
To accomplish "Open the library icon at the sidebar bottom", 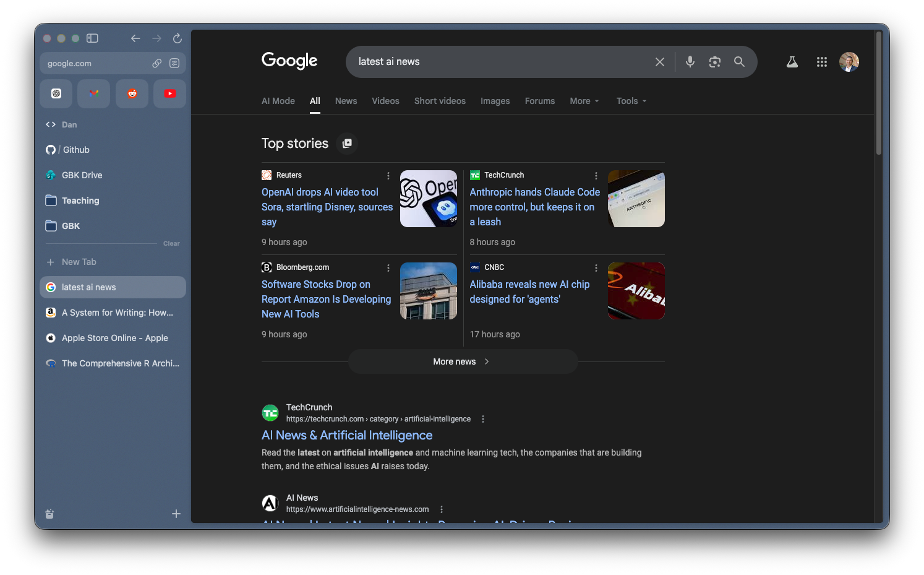I will click(x=49, y=514).
